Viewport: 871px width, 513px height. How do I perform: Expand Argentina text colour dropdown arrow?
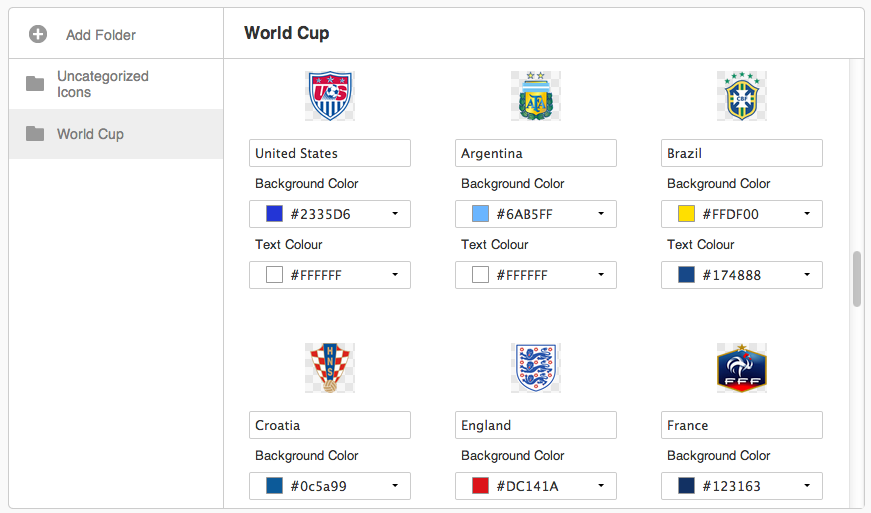(x=601, y=275)
